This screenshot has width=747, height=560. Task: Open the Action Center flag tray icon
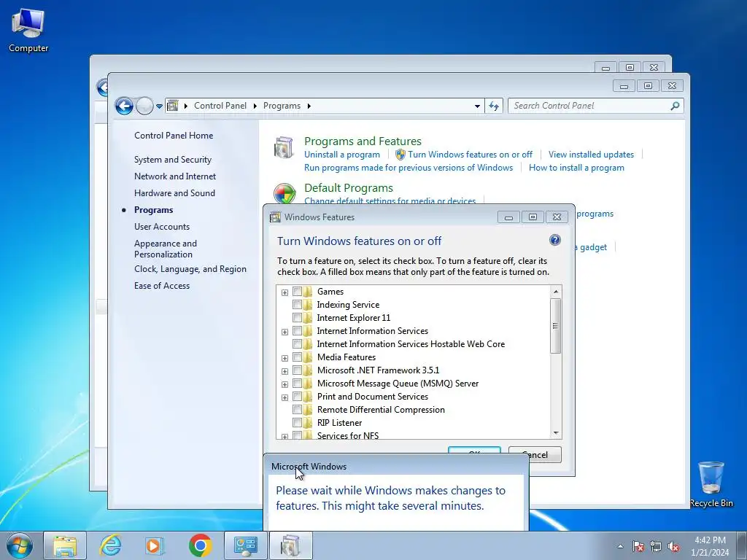[638, 546]
